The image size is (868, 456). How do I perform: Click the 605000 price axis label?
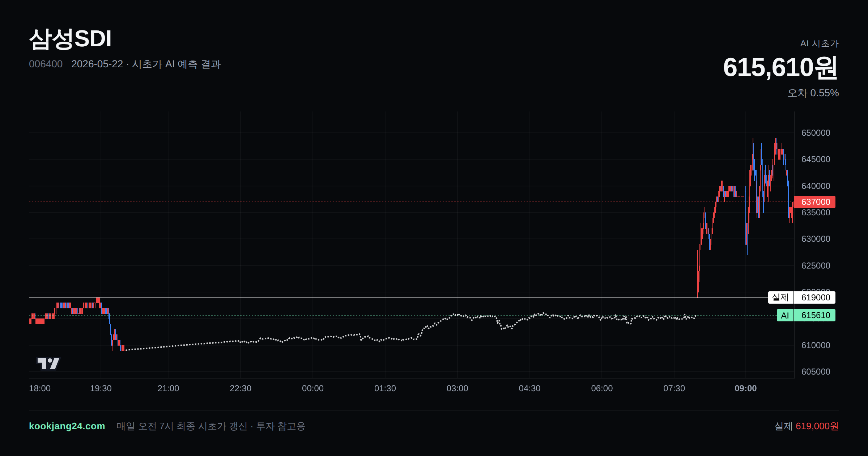tap(816, 372)
